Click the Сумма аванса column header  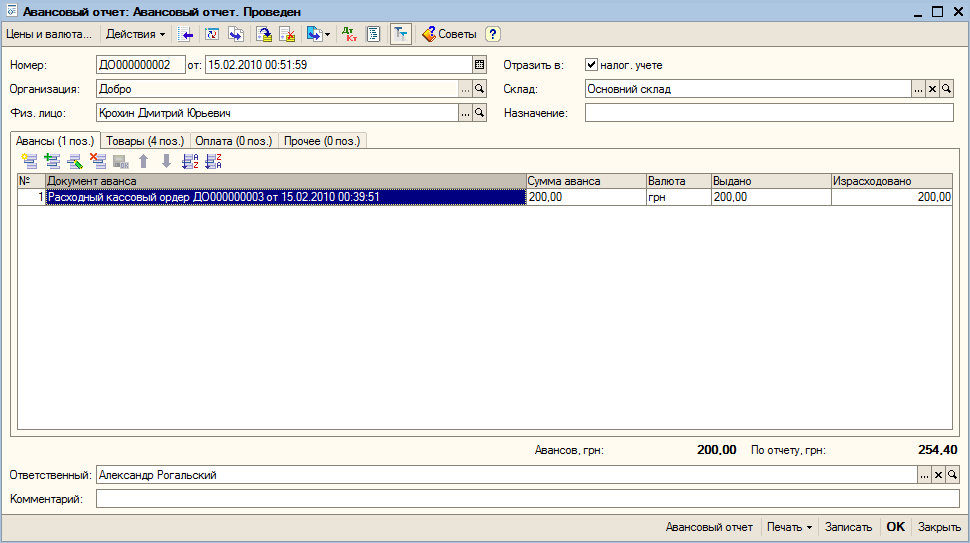click(586, 181)
